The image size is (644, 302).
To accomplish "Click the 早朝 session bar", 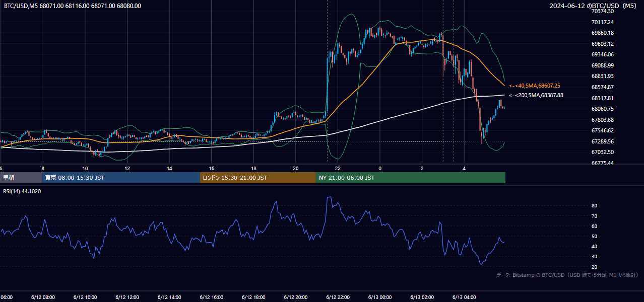I will pos(21,178).
